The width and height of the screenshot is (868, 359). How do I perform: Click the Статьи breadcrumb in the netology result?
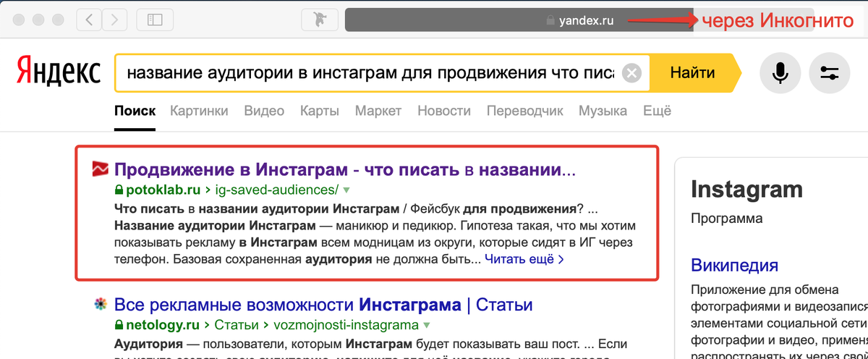(x=236, y=324)
